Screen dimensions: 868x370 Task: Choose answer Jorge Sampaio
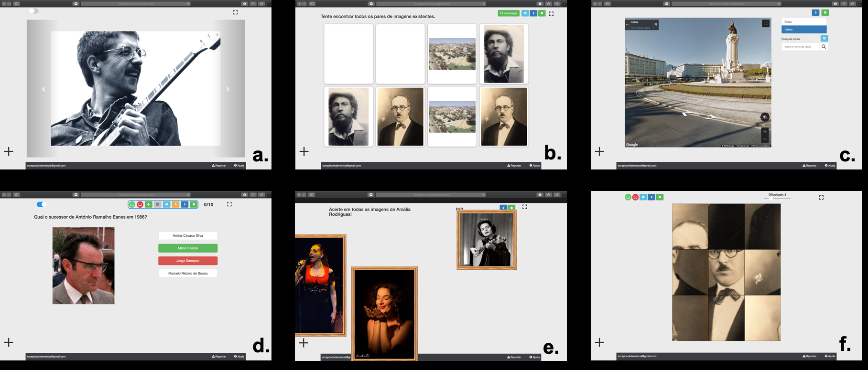coord(188,261)
